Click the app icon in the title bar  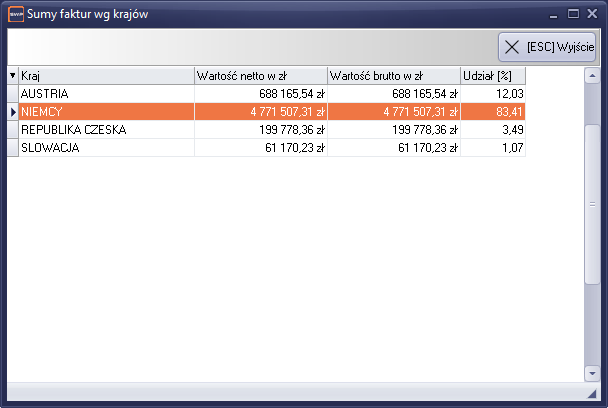[15, 14]
